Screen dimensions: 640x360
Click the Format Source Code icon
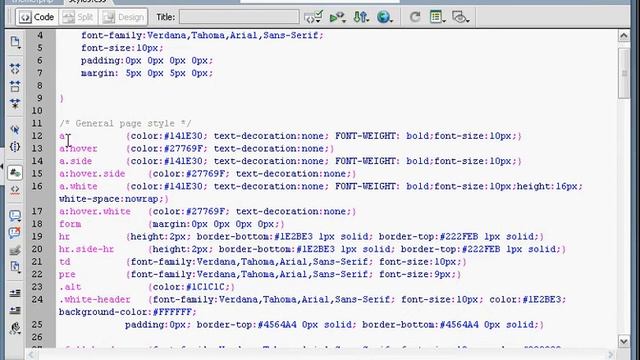coord(15,328)
